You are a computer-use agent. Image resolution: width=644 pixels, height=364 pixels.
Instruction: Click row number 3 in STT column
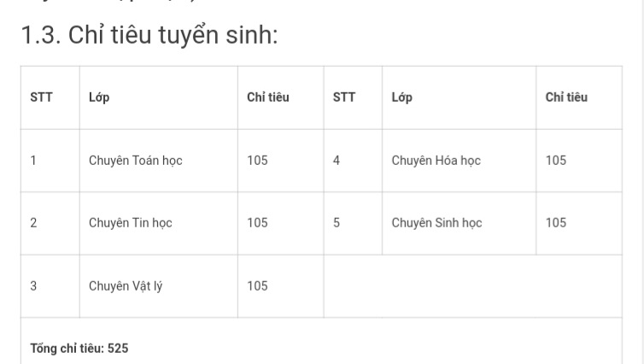click(33, 286)
